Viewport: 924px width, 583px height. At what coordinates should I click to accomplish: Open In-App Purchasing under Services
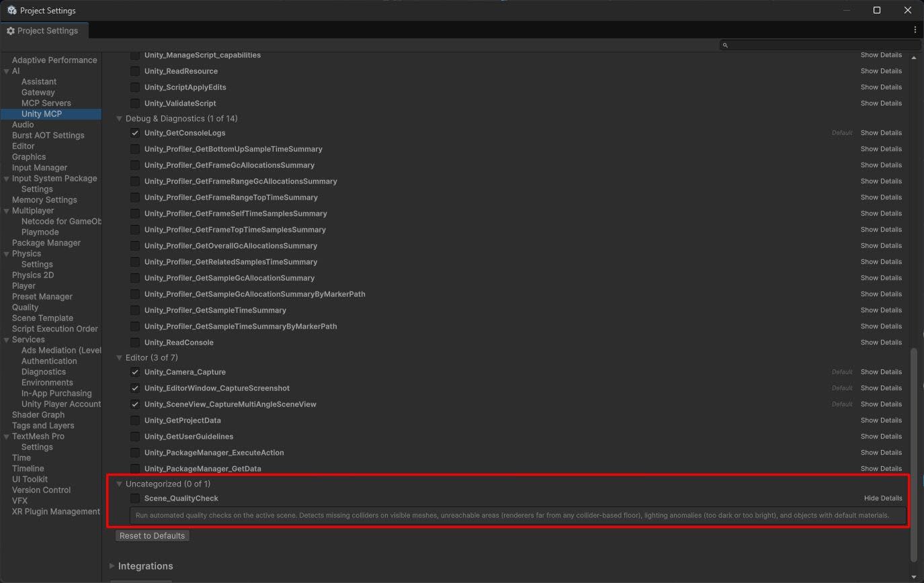56,394
